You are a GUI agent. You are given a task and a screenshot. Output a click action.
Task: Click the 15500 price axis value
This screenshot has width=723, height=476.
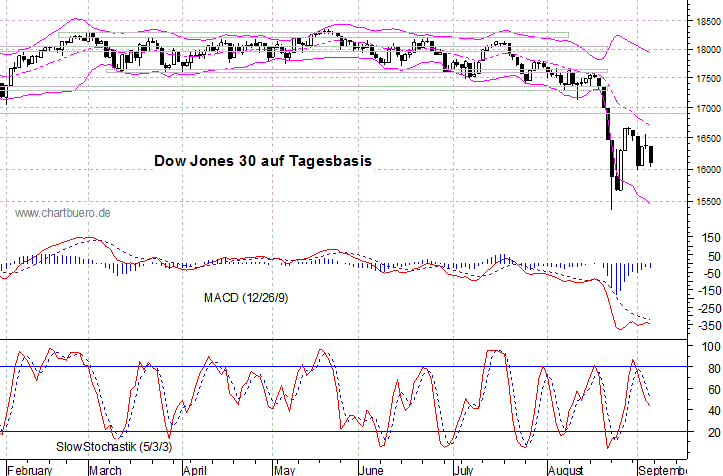click(709, 202)
